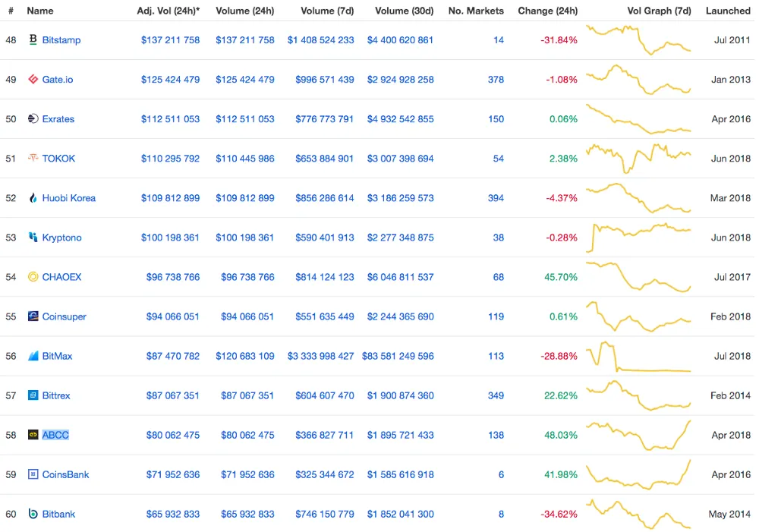Go to the Exrates exchange link
The height and width of the screenshot is (532, 759).
pyautogui.click(x=58, y=118)
